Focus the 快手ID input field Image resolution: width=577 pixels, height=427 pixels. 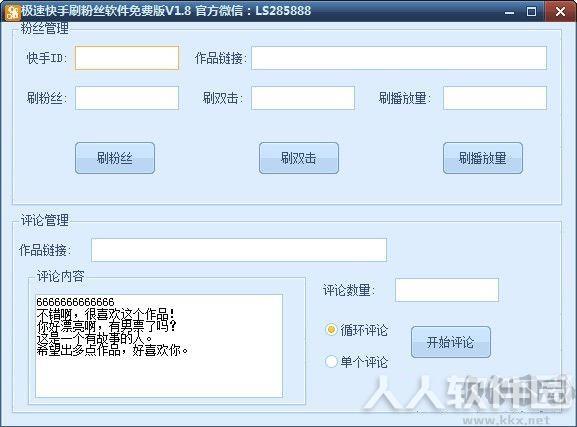pos(127,58)
